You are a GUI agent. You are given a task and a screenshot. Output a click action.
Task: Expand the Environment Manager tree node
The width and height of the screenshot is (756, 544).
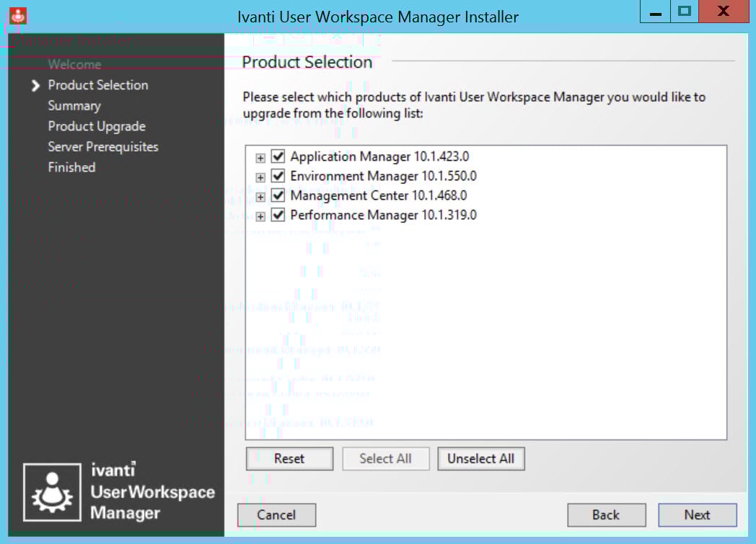pos(260,177)
